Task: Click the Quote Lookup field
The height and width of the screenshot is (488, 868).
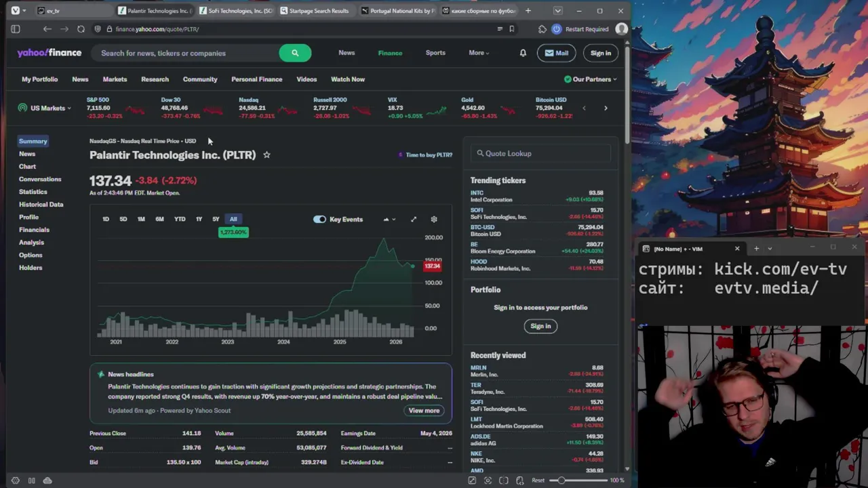Action: (x=540, y=153)
